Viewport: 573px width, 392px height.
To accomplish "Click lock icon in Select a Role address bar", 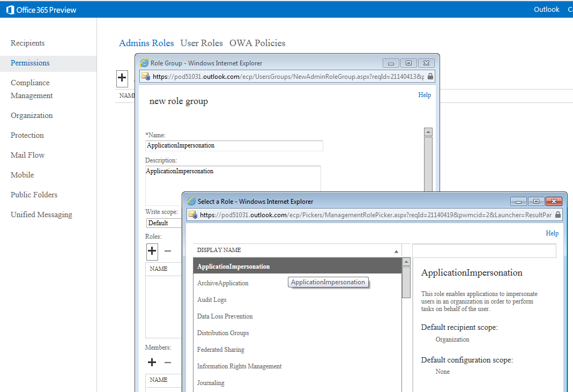I will [558, 215].
